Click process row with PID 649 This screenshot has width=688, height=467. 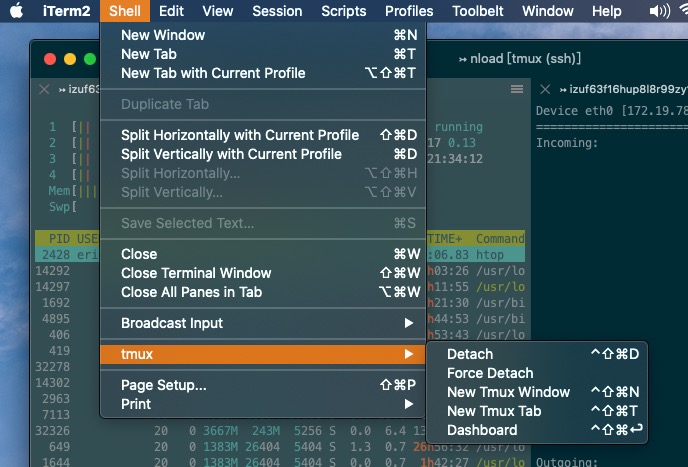[280, 447]
